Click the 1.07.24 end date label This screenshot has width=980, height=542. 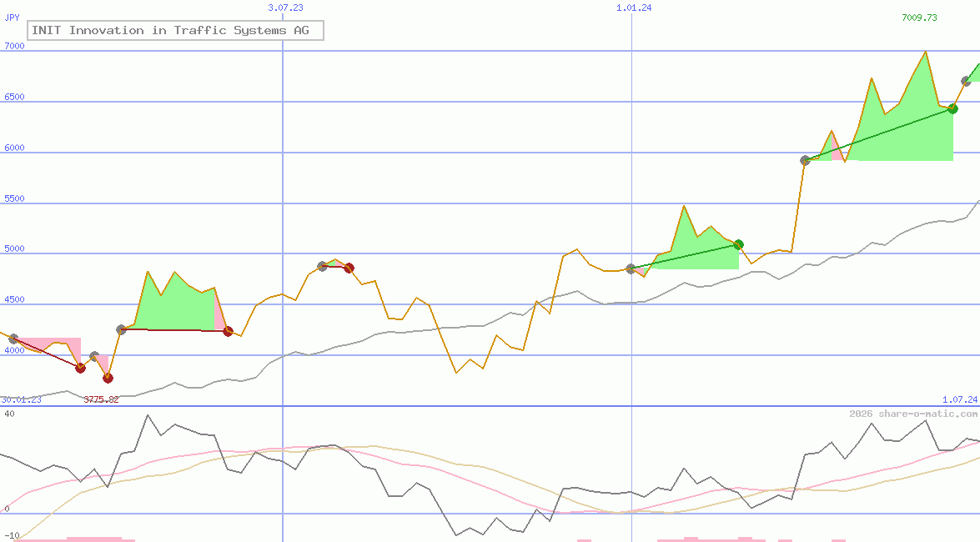pyautogui.click(x=959, y=399)
